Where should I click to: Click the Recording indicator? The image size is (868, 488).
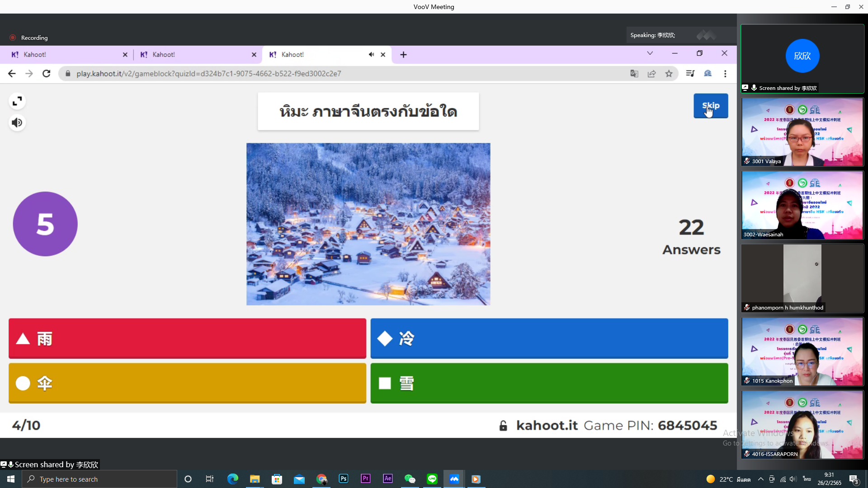pos(29,38)
